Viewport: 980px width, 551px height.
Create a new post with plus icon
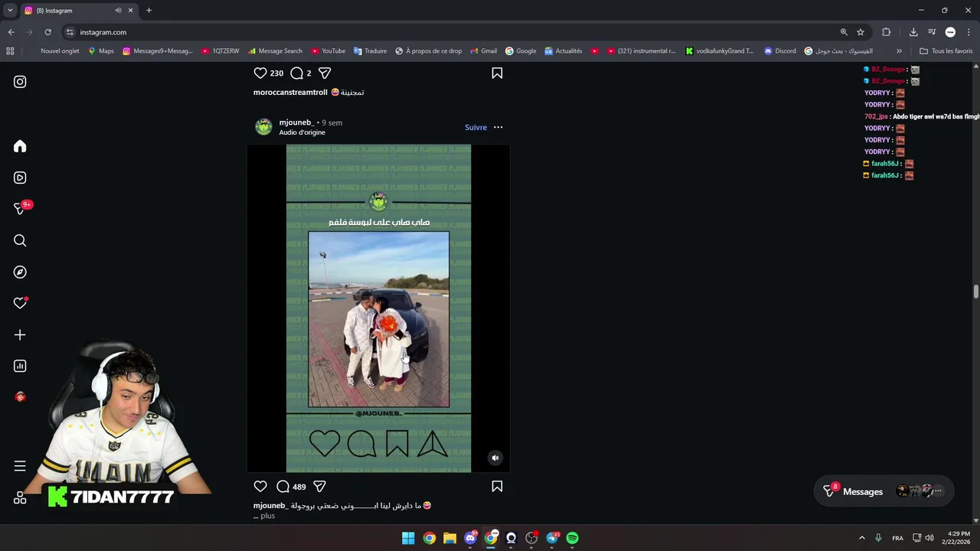[20, 334]
